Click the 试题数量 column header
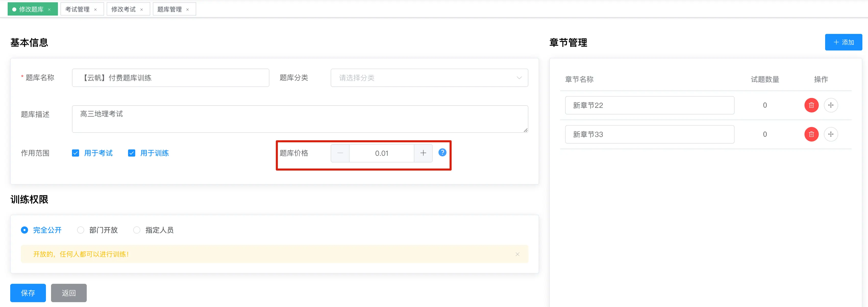Screen dimensions: 868x307 click(x=765, y=80)
